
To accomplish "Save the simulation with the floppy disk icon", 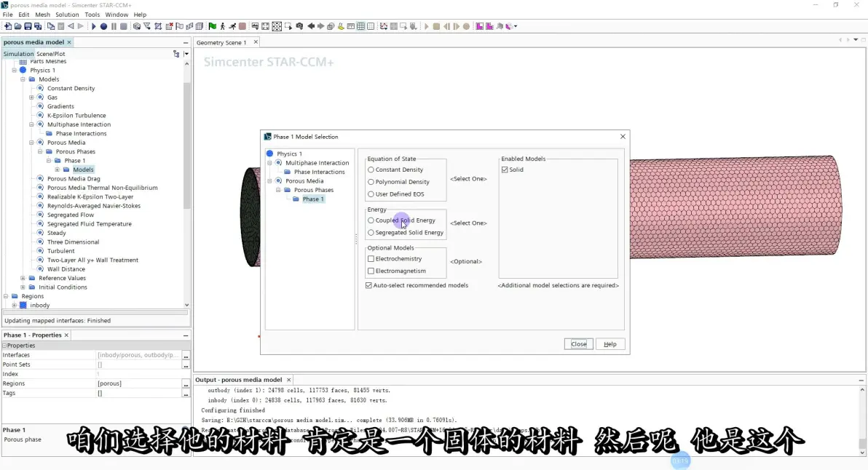I will pyautogui.click(x=28, y=26).
